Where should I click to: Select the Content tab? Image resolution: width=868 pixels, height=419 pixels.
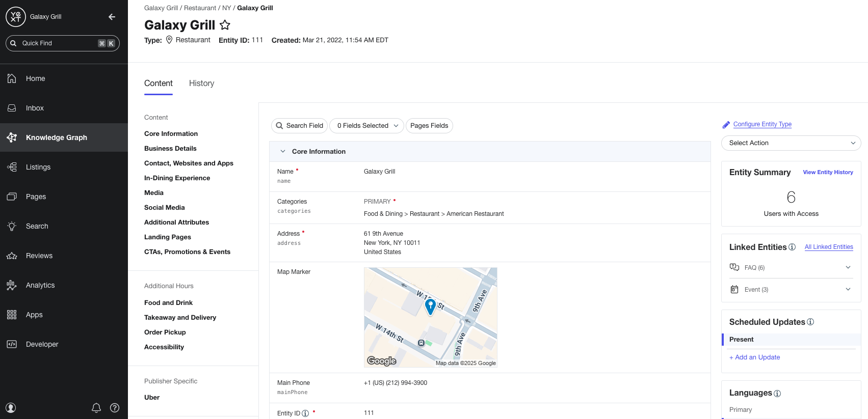(159, 83)
